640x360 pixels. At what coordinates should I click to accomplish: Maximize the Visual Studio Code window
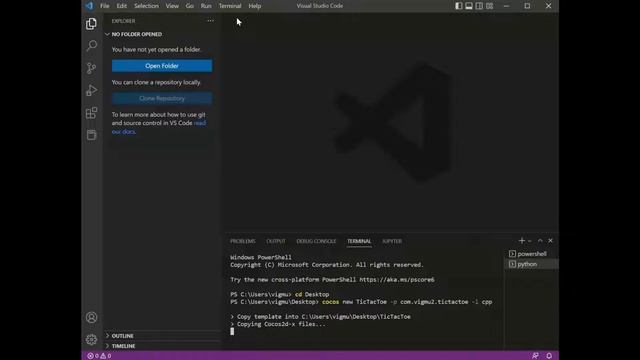tap(527, 6)
